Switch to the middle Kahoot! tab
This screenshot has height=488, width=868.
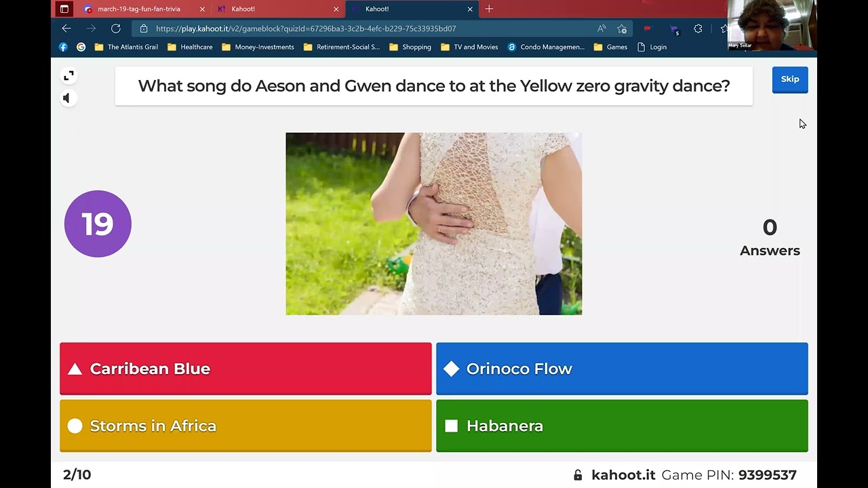(x=278, y=9)
